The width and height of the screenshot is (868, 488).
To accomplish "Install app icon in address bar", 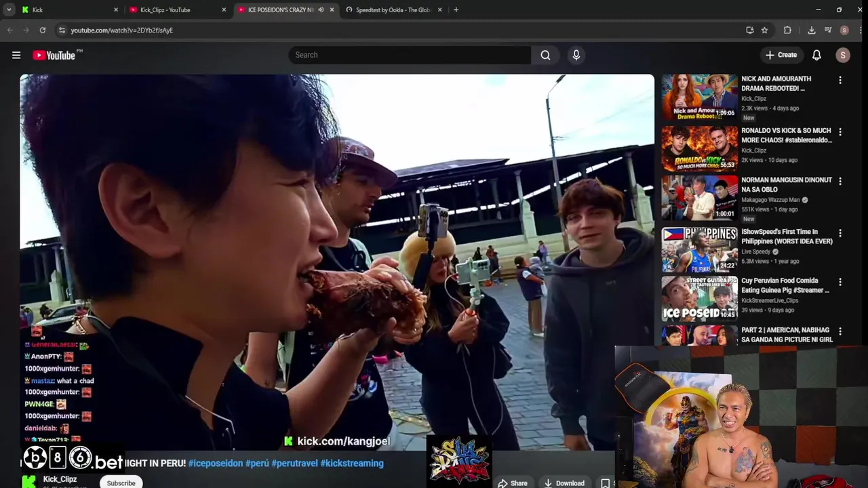I will pos(749,30).
